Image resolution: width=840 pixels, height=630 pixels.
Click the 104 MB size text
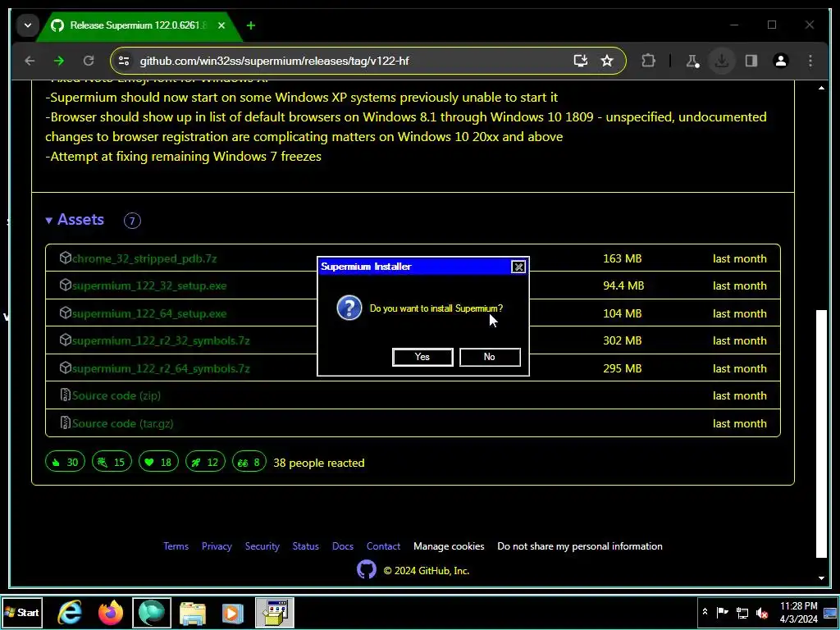(622, 313)
